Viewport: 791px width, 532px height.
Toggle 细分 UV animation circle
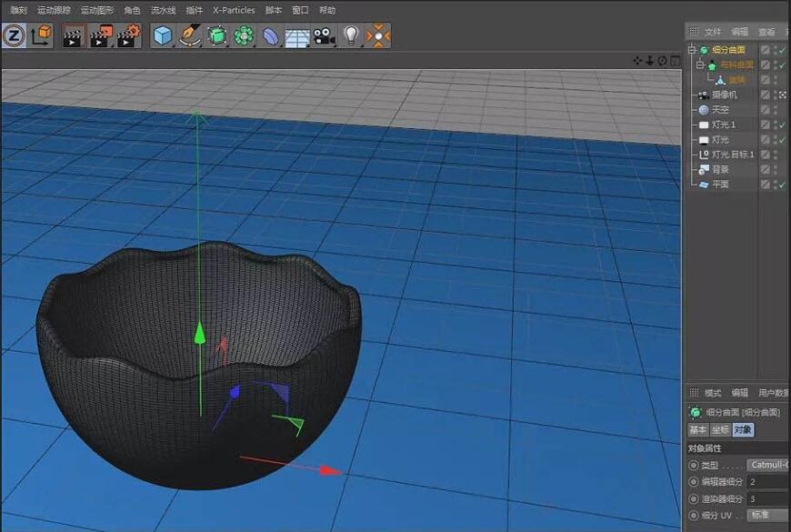pos(694,516)
